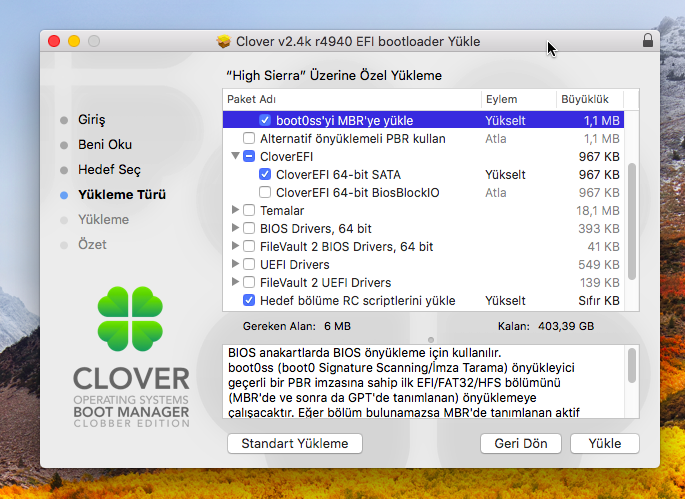This screenshot has width=685, height=499.
Task: Click the Paket Adı column header
Action: point(352,99)
